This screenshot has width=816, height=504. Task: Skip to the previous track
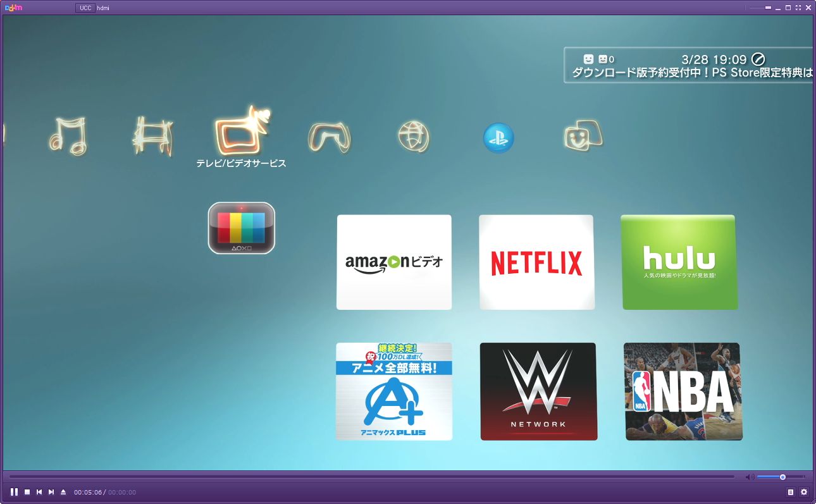[x=39, y=492]
